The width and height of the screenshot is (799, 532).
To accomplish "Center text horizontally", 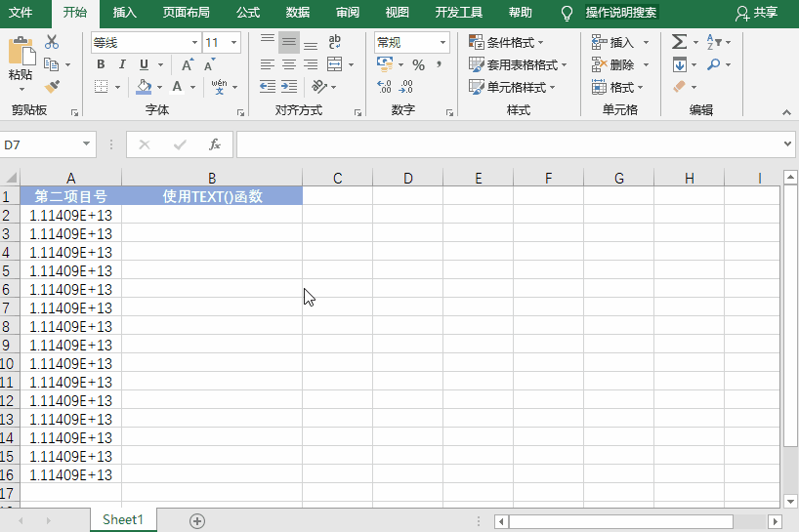I will [289, 64].
